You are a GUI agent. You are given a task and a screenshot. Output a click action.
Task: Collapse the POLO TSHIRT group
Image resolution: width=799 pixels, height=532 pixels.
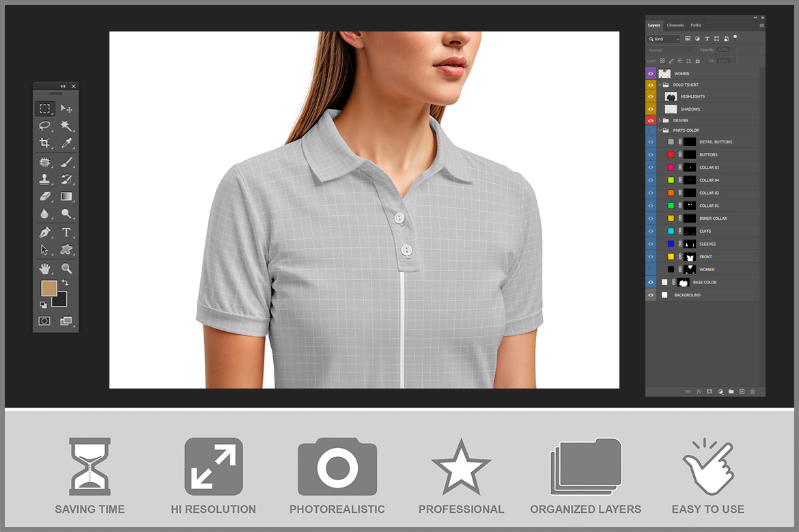click(659, 85)
